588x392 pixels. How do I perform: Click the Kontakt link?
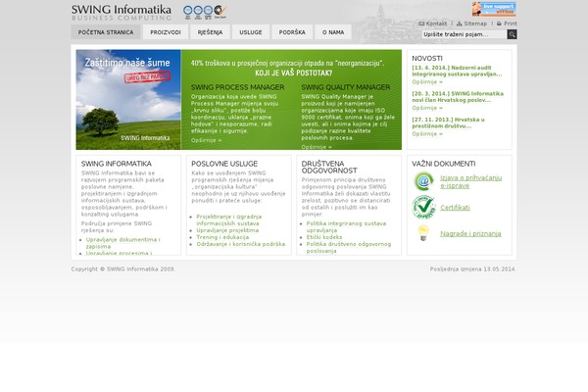coord(436,24)
